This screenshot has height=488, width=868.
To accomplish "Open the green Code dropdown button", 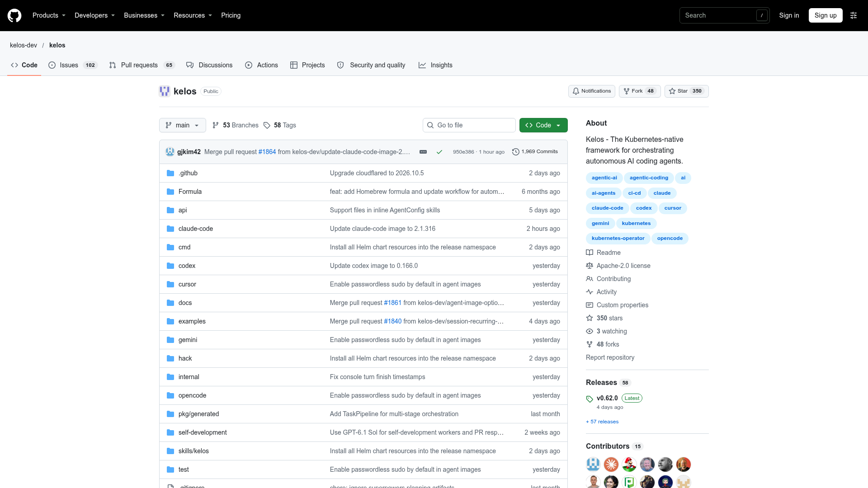I will 543,125.
